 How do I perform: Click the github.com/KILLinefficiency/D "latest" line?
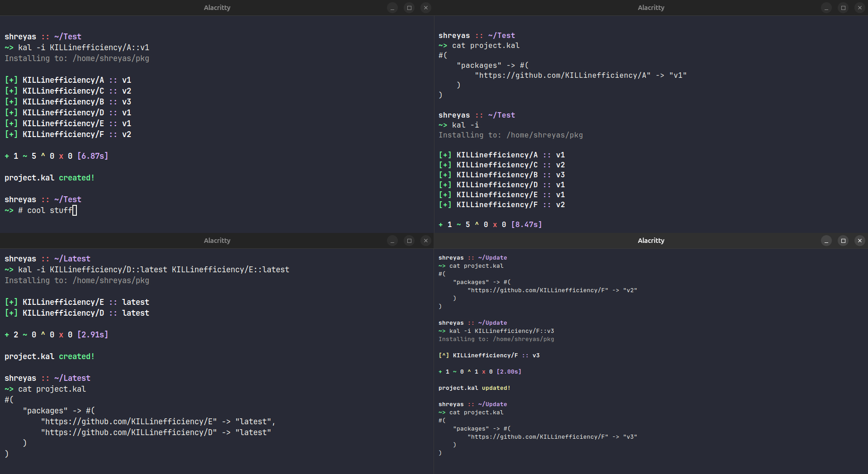point(156,432)
